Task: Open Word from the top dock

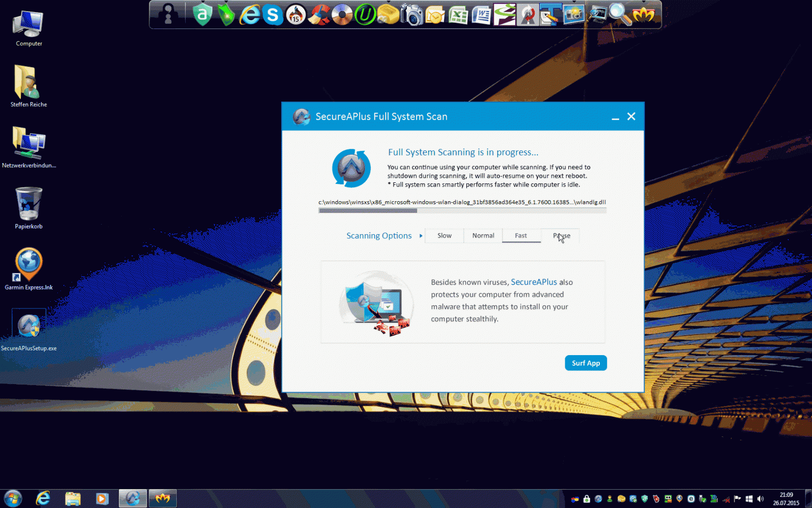Action: [481, 15]
